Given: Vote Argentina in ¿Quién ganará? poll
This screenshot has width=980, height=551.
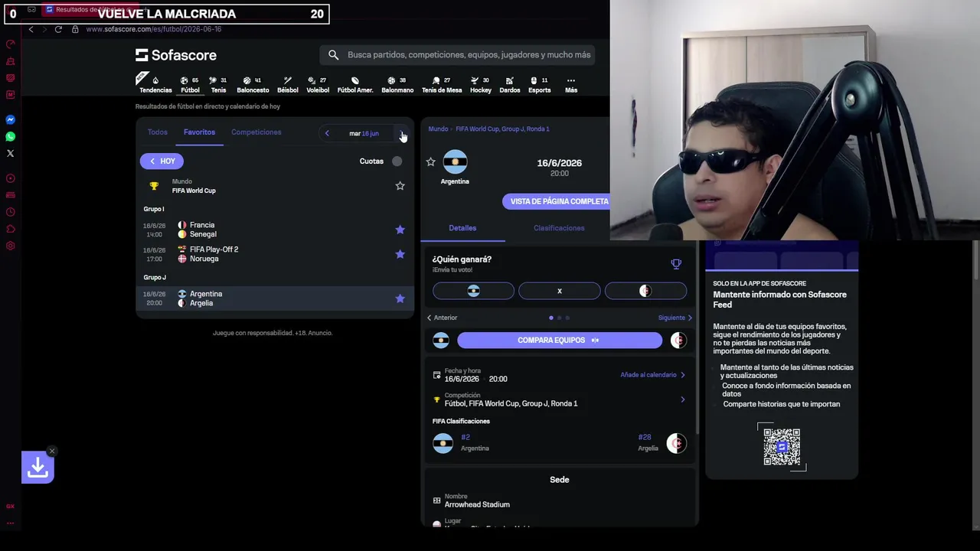Looking at the screenshot, I should point(473,291).
